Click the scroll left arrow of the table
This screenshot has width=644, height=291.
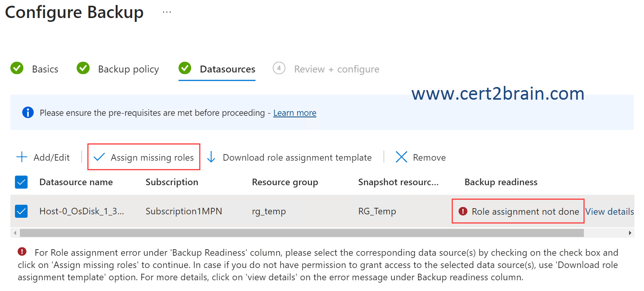(15, 233)
